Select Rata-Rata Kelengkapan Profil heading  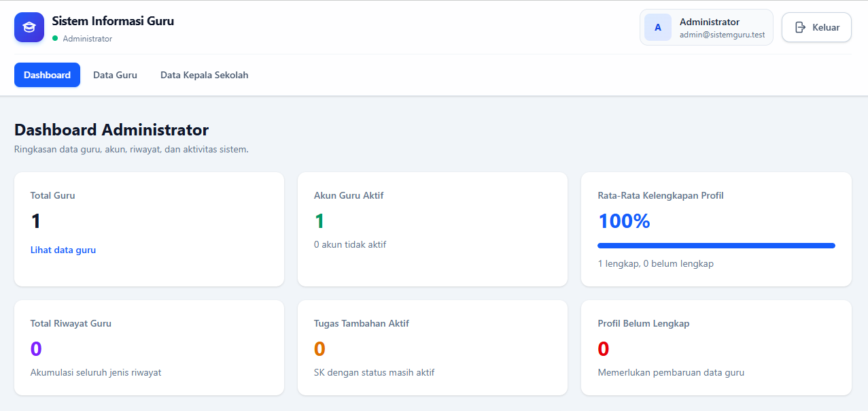(x=661, y=195)
